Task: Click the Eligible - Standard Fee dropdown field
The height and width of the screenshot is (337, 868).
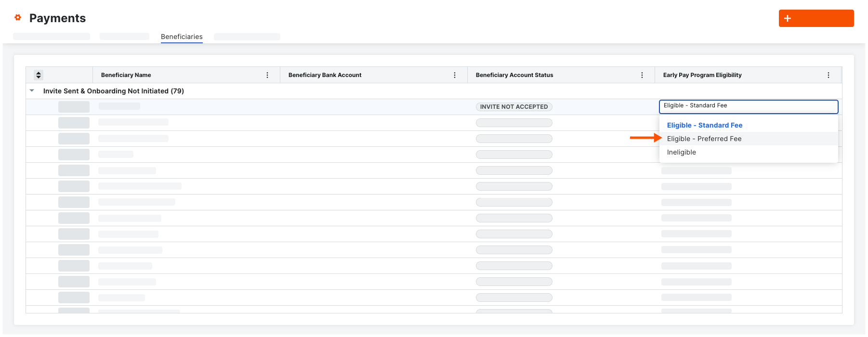Action: point(749,106)
